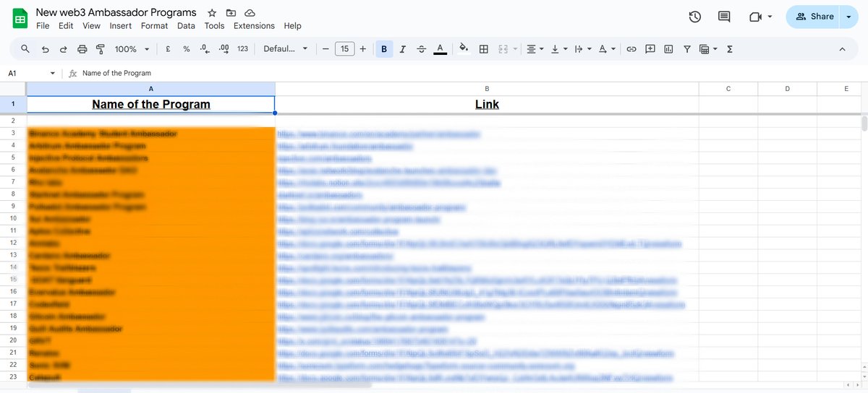Viewport: 868px width, 393px height.
Task: Open the Insert menu
Action: click(121, 26)
